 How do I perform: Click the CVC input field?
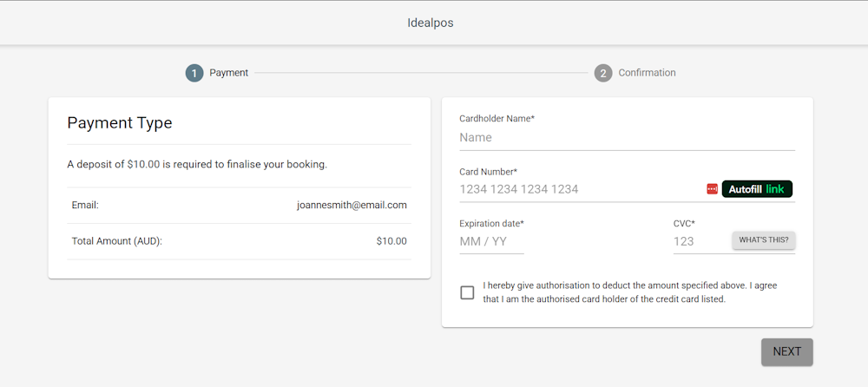[x=700, y=241]
